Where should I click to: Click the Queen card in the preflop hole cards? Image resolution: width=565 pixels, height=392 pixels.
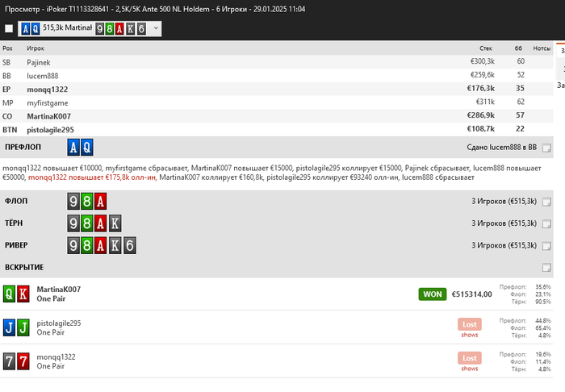(87, 148)
